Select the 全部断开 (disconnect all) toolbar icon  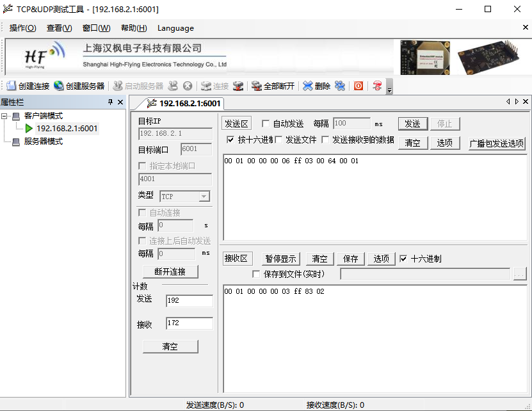point(268,86)
